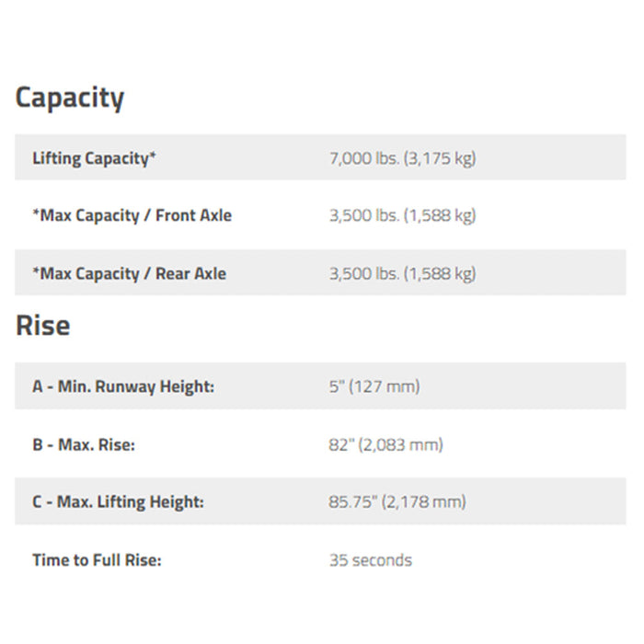Viewport: 644px width, 644px height.
Task: Click the Capacity section heading
Action: [x=69, y=98]
